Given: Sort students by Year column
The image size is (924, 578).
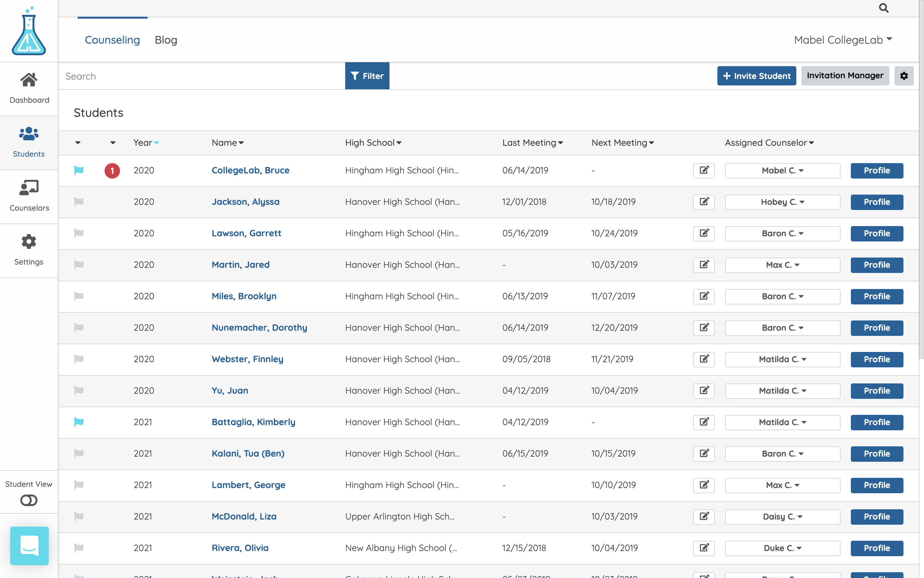Looking at the screenshot, I should coord(146,143).
